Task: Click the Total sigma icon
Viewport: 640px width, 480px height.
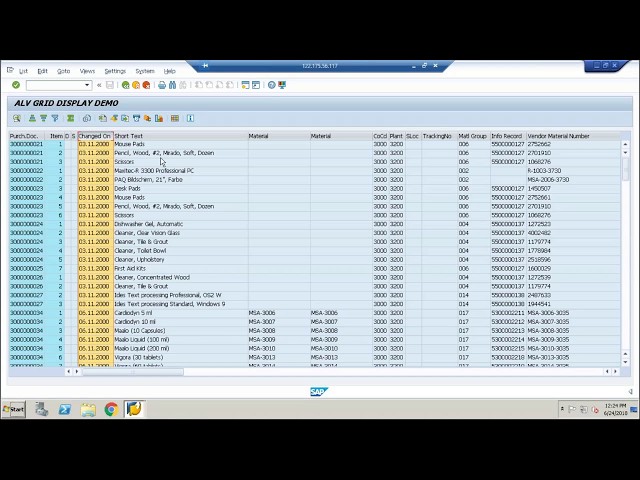Action: click(x=71, y=118)
